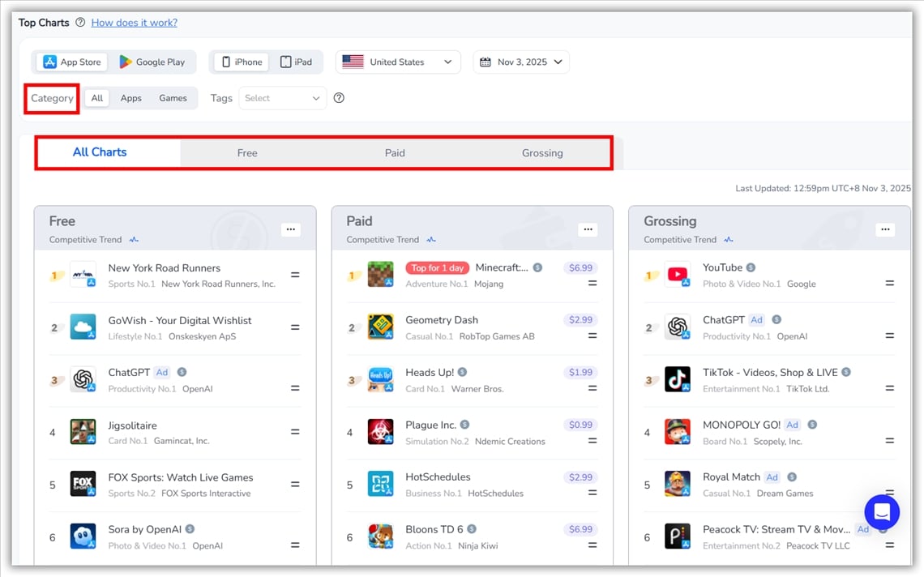The width and height of the screenshot is (924, 577).
Task: Open the Tags select dropdown
Action: (281, 97)
